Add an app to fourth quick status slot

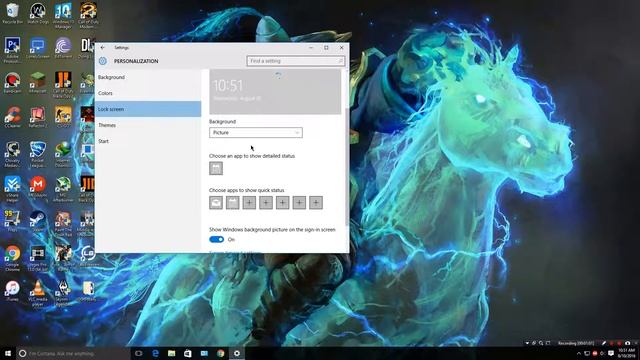[266, 202]
